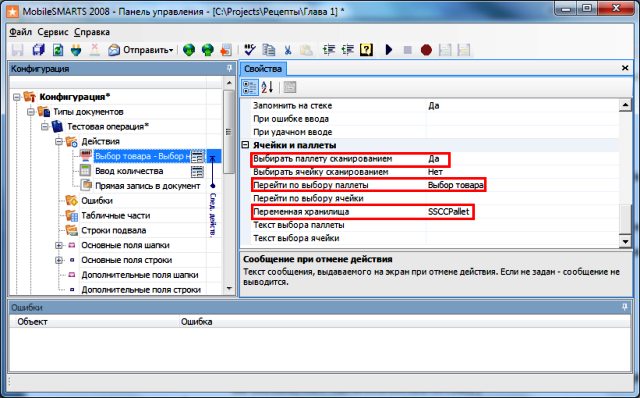Expand the Основные поля строки node
The width and height of the screenshot is (640, 398).
[59, 260]
